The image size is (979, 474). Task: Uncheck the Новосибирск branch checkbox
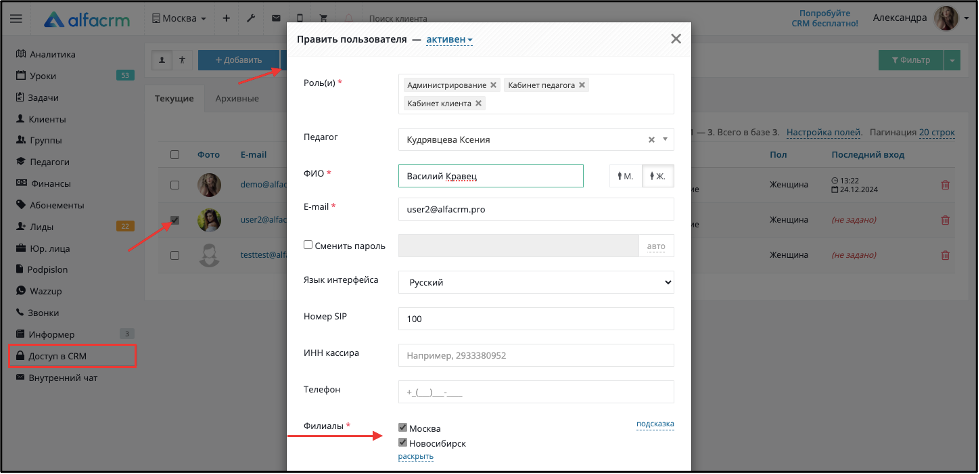tap(403, 443)
